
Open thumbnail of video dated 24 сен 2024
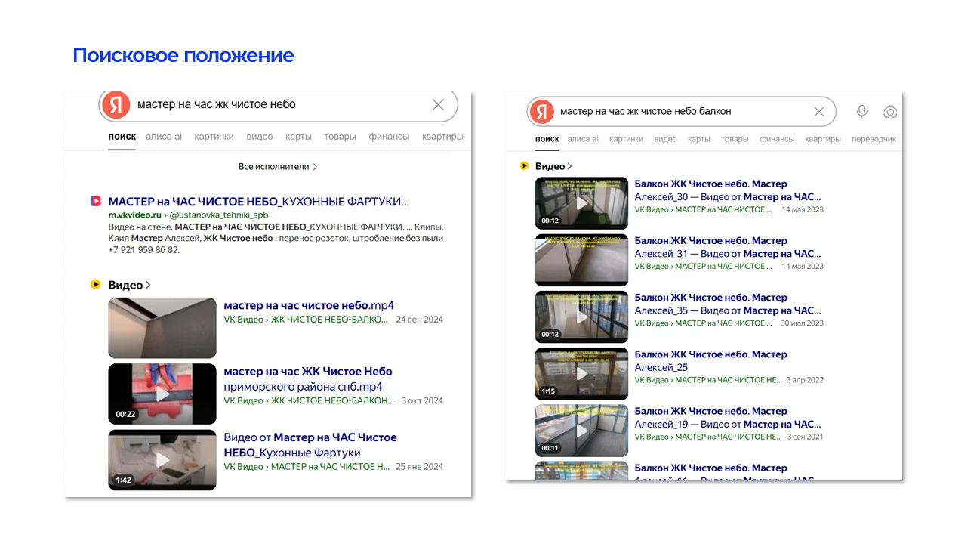[x=162, y=328]
